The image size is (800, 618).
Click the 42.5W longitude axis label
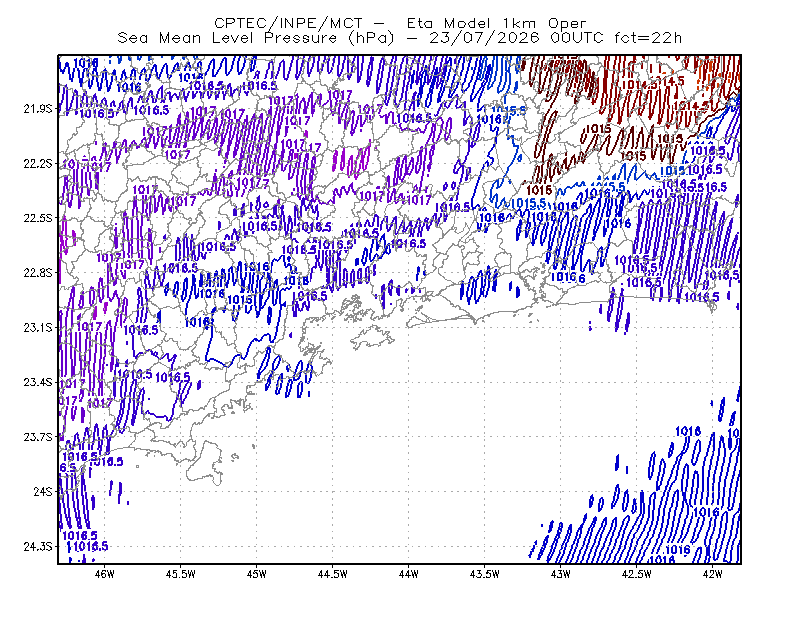tap(636, 574)
